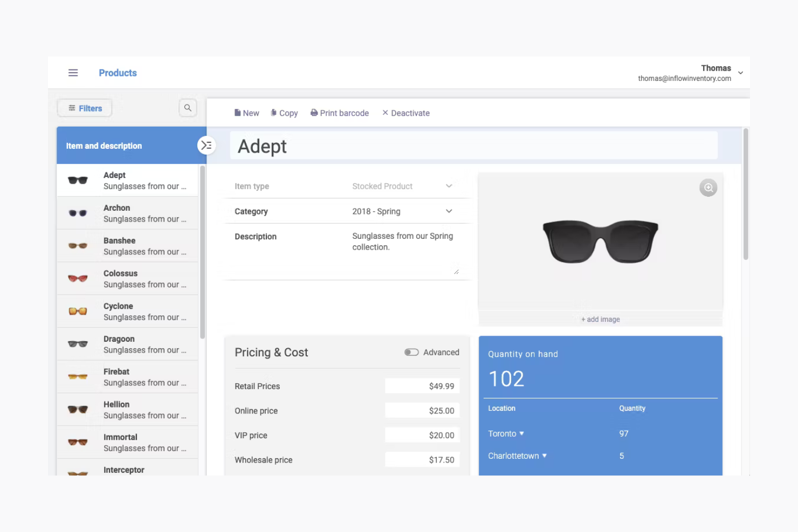Open the Category dropdown showing 2018 - Spring

(x=449, y=211)
